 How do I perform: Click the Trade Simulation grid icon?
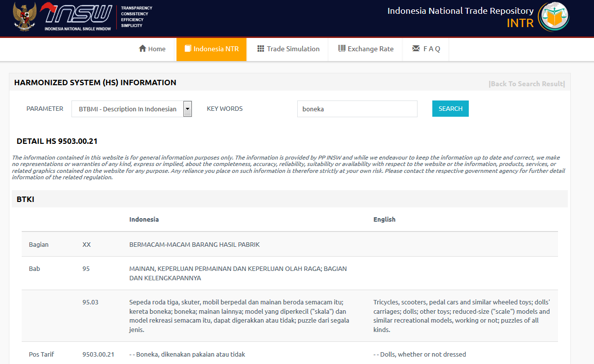[x=261, y=48]
